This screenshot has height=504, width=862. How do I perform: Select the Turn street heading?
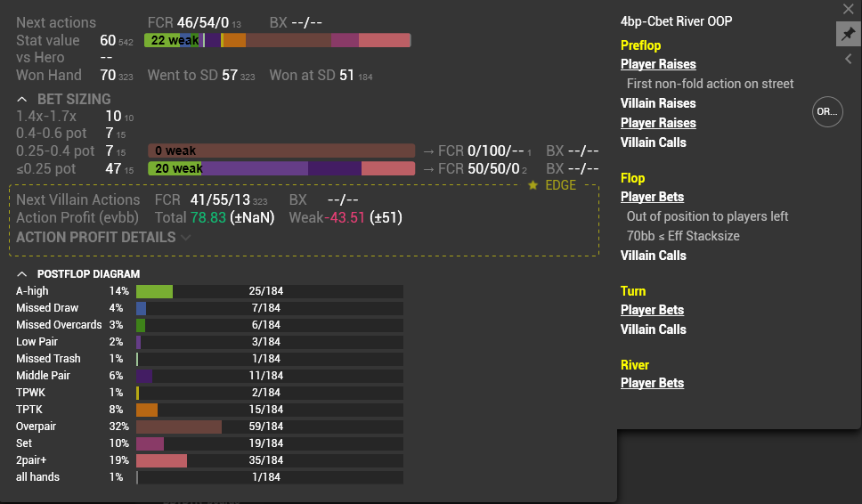633,291
